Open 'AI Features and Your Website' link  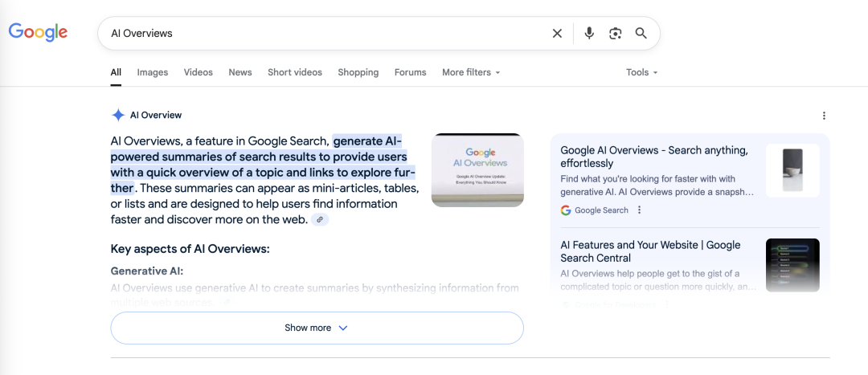pyautogui.click(x=650, y=251)
